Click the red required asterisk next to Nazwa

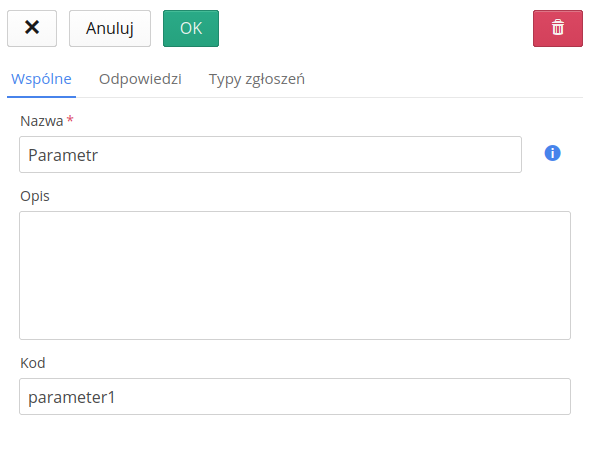pos(70,119)
